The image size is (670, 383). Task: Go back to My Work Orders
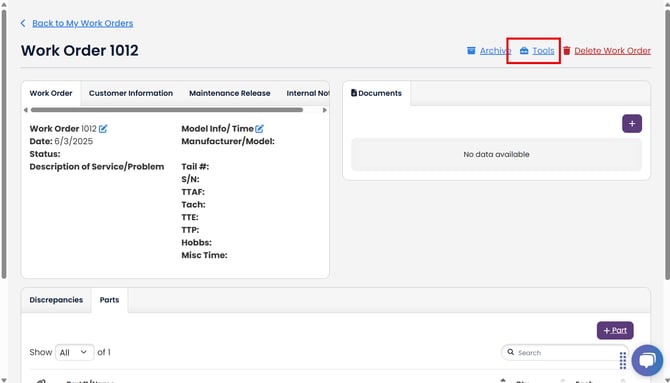(82, 23)
